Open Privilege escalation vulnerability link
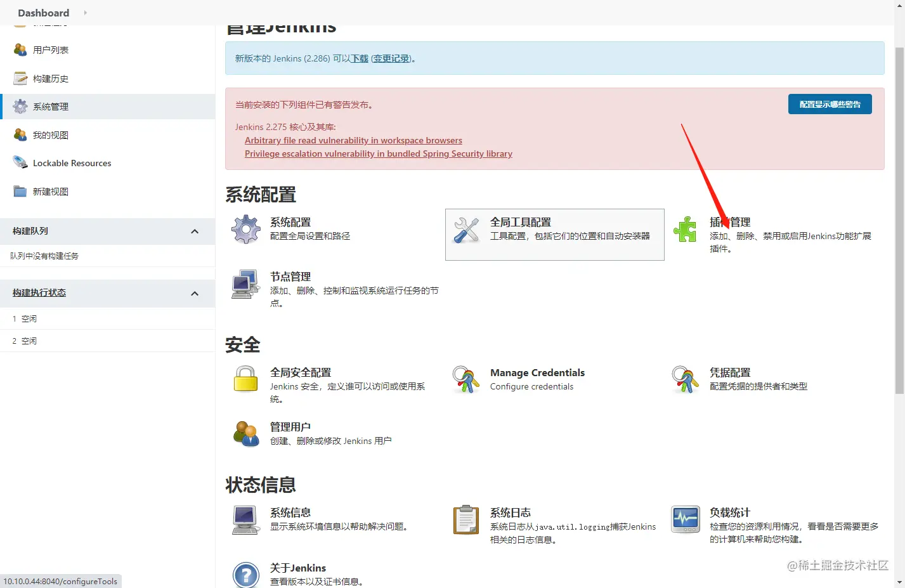 [x=379, y=154]
